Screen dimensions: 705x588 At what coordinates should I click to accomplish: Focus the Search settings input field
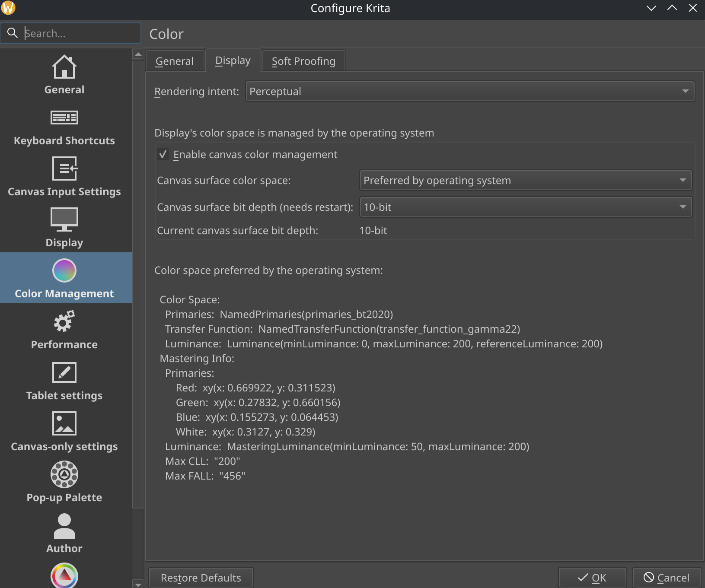(71, 33)
